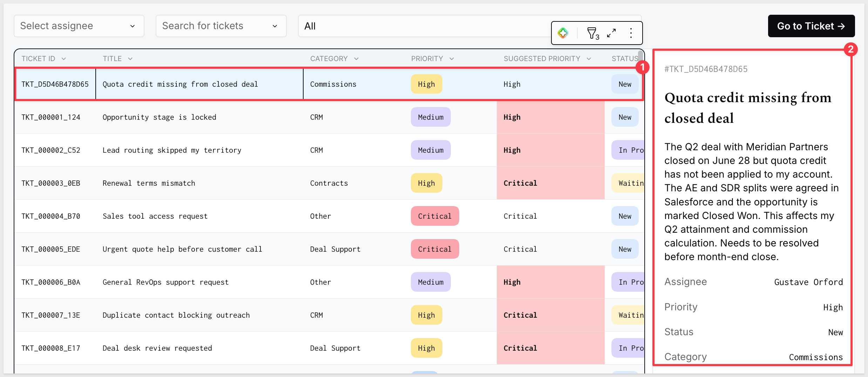Open the Search for tickets dropdown
This screenshot has width=868, height=377.
tap(221, 26)
